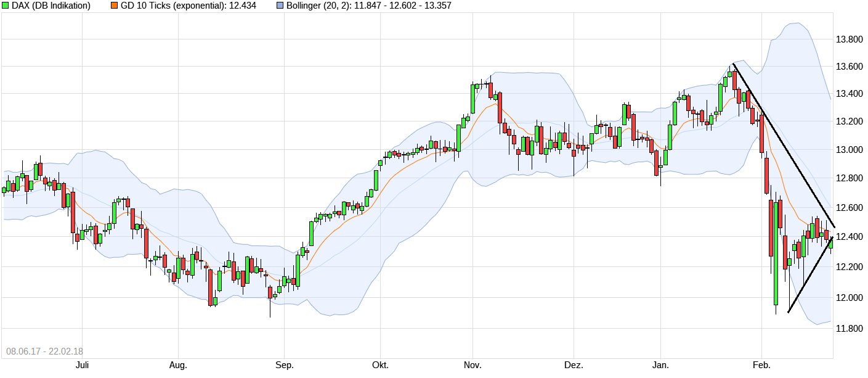Click the orange GD 10 Ticks swatch
Viewport: 868px width, 378px height.
click(115, 6)
